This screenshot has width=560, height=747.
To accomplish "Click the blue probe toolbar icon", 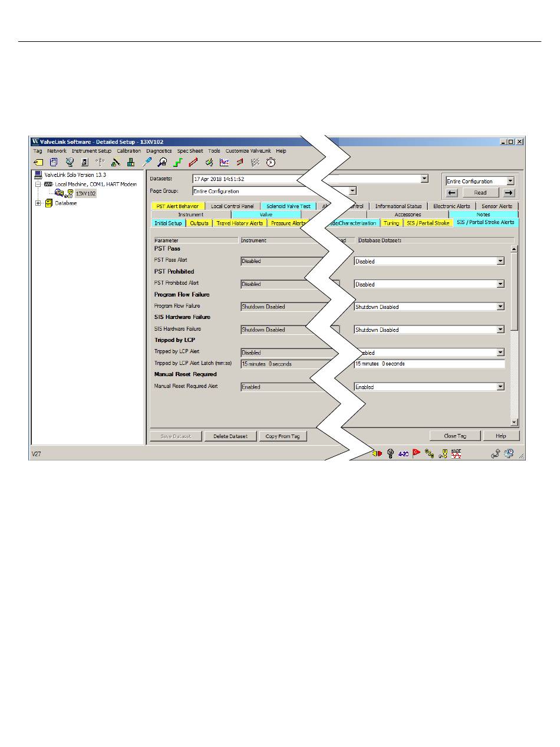I will 147,162.
